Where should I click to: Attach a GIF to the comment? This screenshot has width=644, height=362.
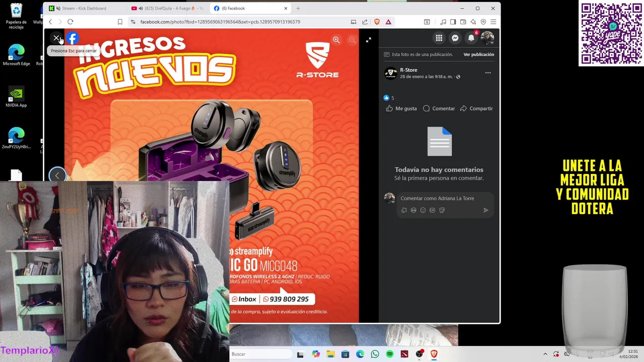pyautogui.click(x=432, y=210)
